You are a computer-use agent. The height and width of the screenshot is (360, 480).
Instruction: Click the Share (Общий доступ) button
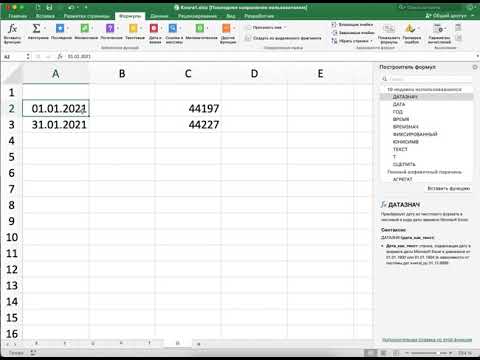[446, 16]
